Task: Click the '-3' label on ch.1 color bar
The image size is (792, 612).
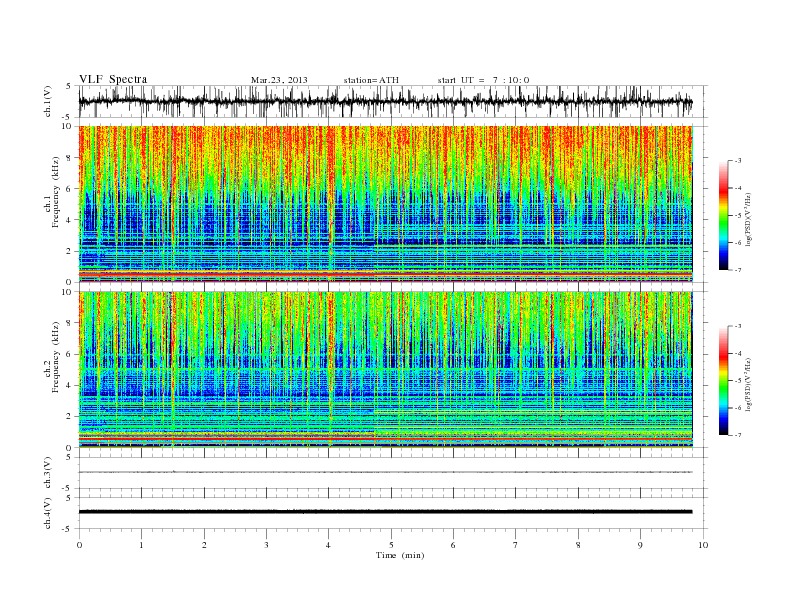Action: [x=737, y=161]
